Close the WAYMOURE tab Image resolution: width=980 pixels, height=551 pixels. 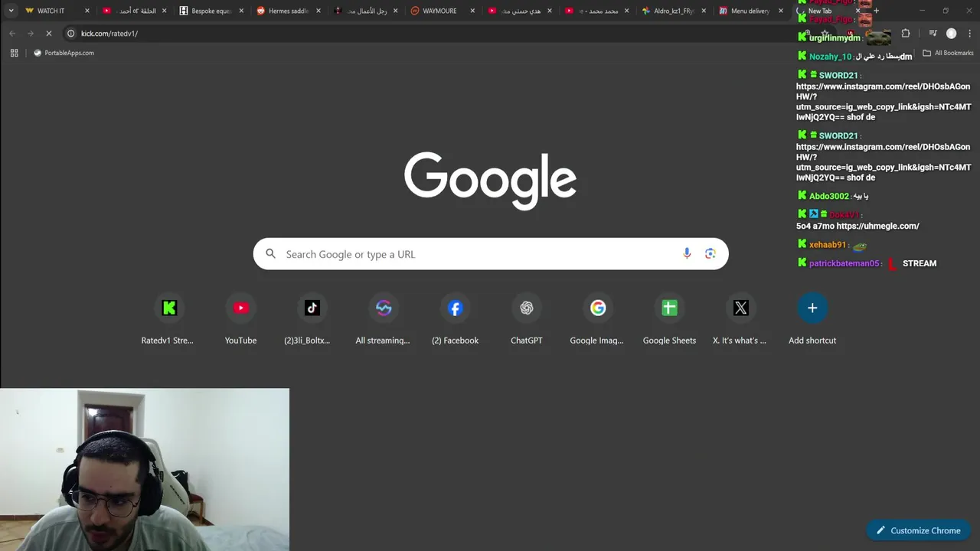pos(472,11)
